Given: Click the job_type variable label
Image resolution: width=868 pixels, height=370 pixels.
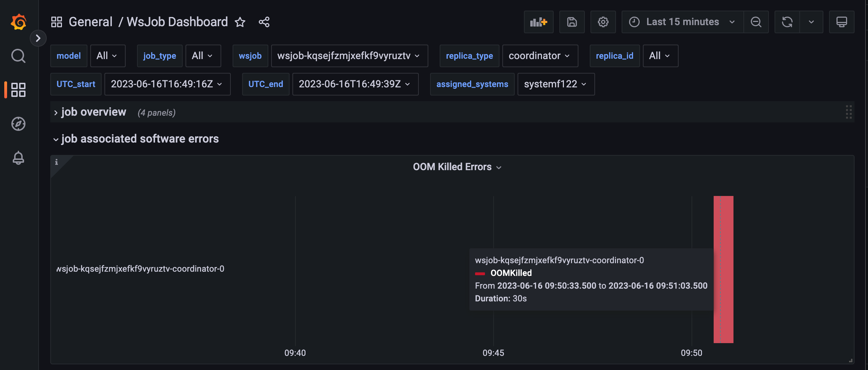Looking at the screenshot, I should tap(160, 56).
